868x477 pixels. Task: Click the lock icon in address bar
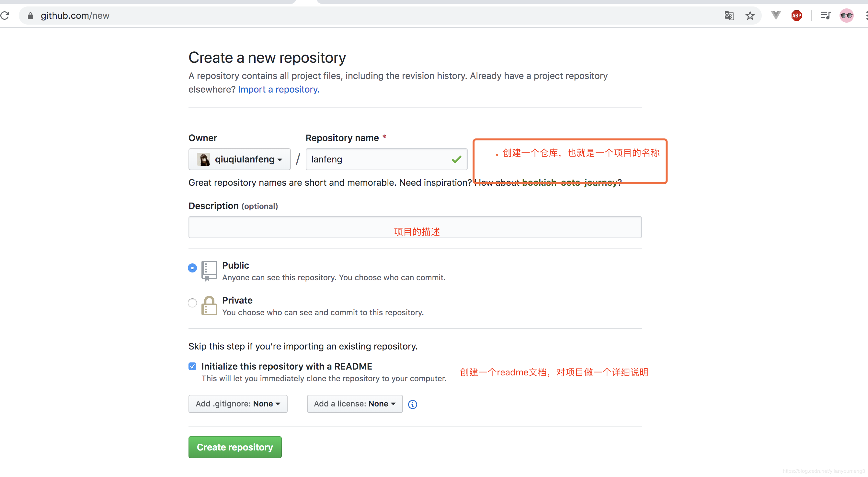30,16
